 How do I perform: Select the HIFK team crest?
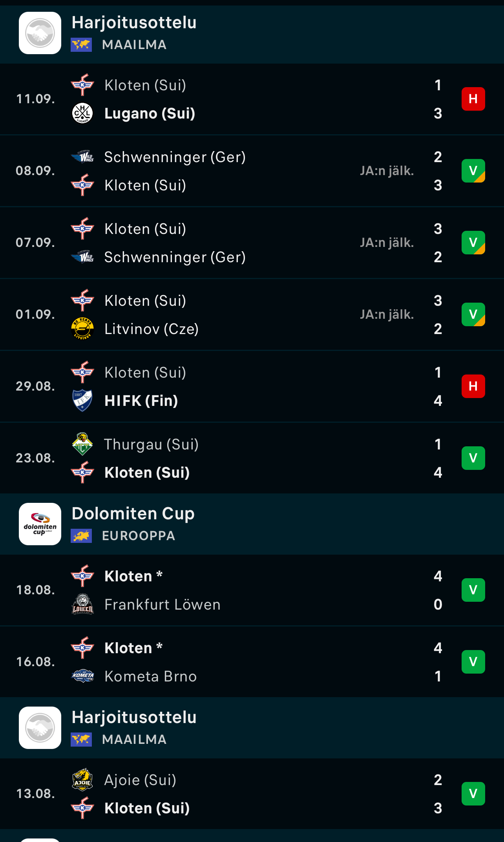[82, 400]
